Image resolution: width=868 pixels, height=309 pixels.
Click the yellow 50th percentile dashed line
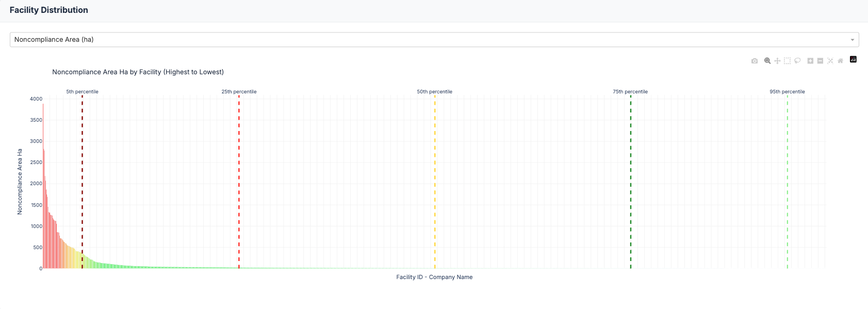point(435,182)
